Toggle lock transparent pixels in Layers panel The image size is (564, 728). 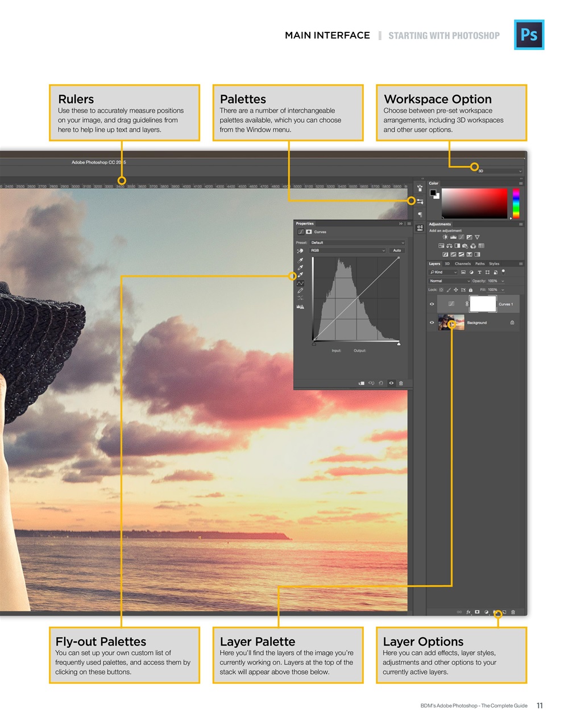point(441,289)
